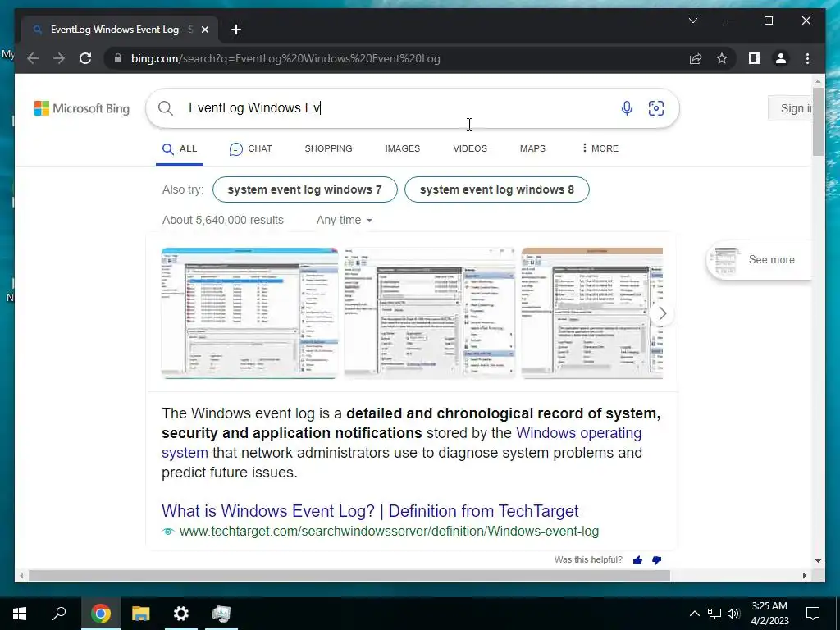Click the See more side card
This screenshot has height=630, width=840.
(x=759, y=260)
